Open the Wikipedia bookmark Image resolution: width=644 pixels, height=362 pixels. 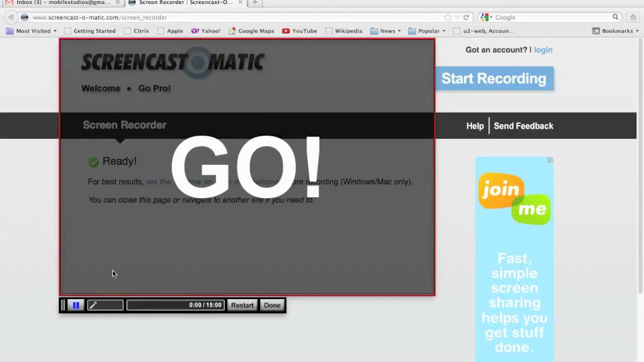coord(344,31)
